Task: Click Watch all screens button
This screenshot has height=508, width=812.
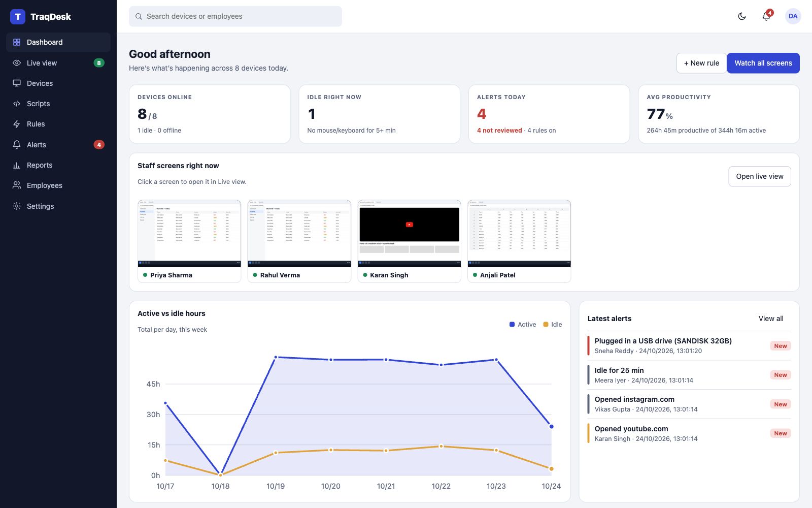Action: tap(763, 63)
